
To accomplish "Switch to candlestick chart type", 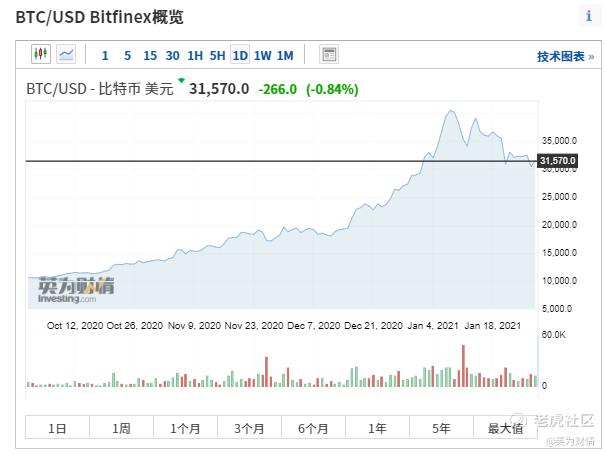I will point(41,55).
